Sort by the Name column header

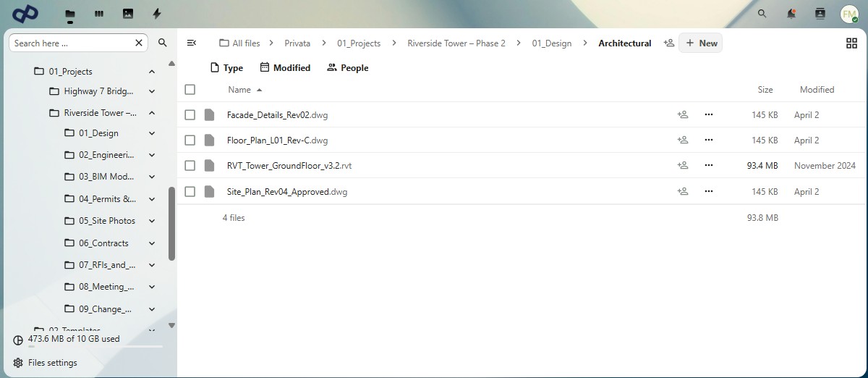pos(244,90)
